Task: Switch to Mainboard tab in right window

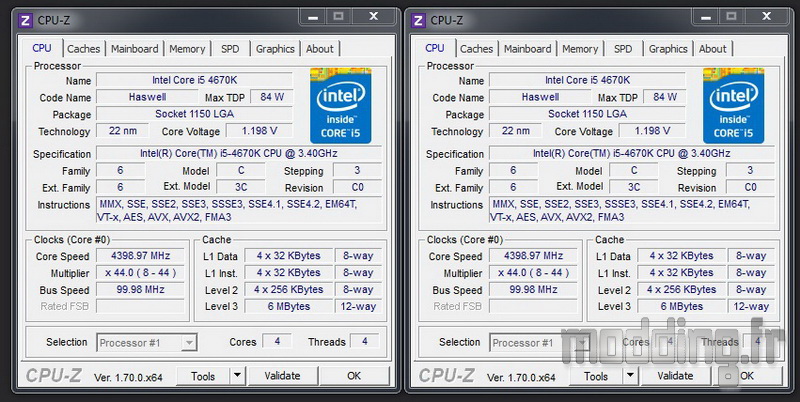Action: point(528,49)
